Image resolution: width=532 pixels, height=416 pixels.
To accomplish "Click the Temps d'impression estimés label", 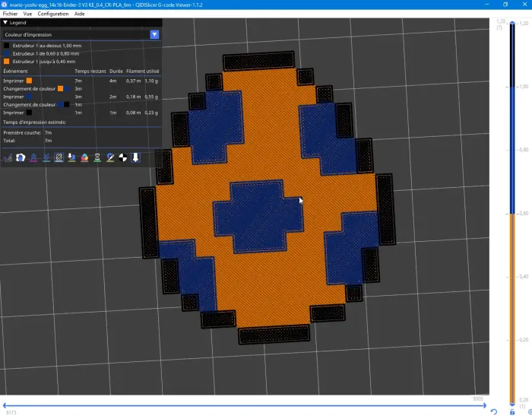I will pyautogui.click(x=35, y=122).
